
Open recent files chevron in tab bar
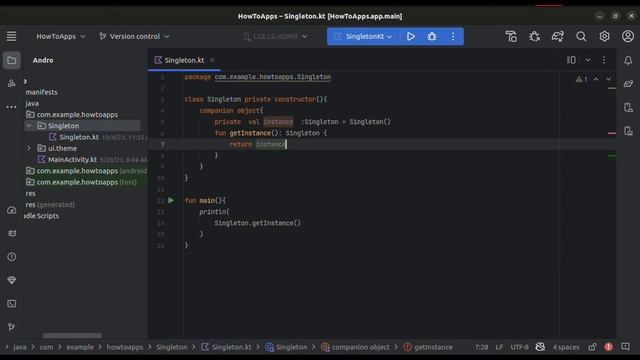tap(588, 60)
